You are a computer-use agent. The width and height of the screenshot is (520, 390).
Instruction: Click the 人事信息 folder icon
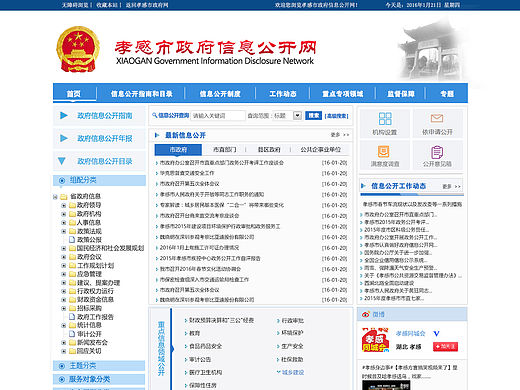click(72, 222)
